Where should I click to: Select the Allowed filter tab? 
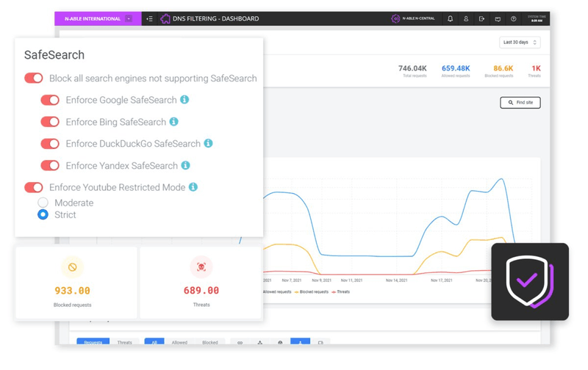click(x=179, y=342)
